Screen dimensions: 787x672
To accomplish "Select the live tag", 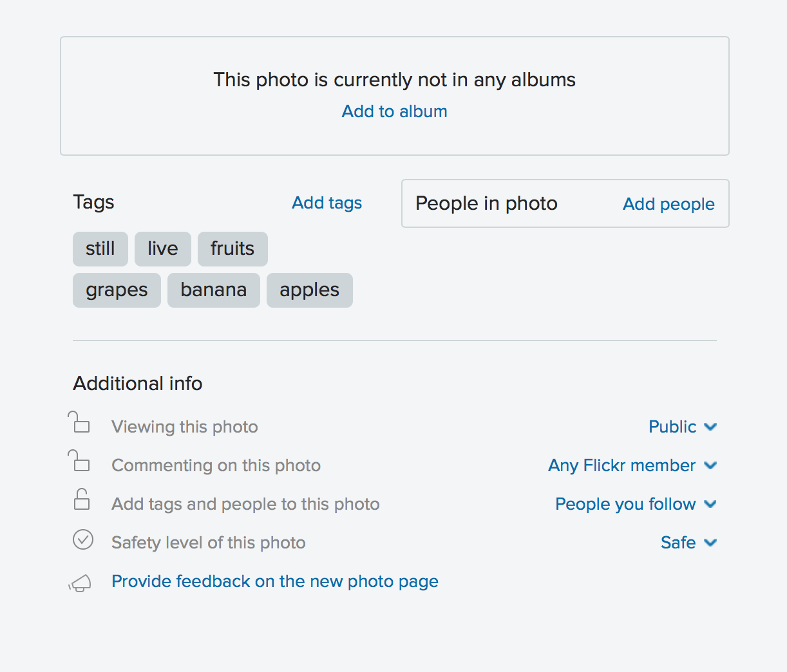I will pos(162,249).
